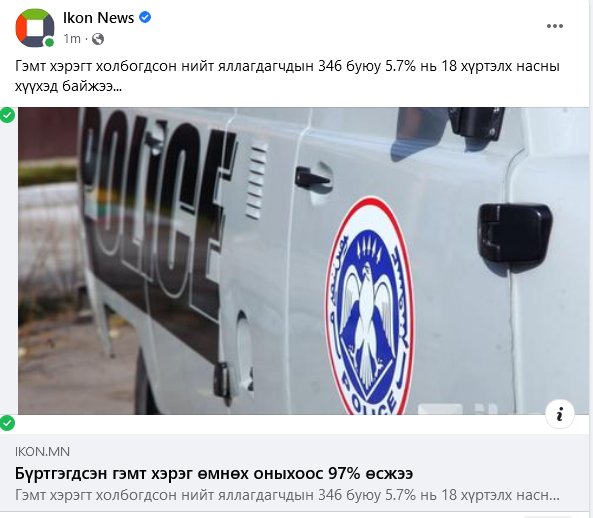Click the IKON.MN source domain label
This screenshot has width=593, height=518.
tap(42, 451)
